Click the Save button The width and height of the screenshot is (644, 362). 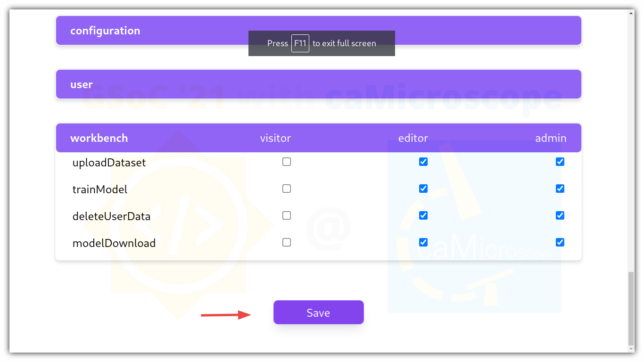[318, 313]
